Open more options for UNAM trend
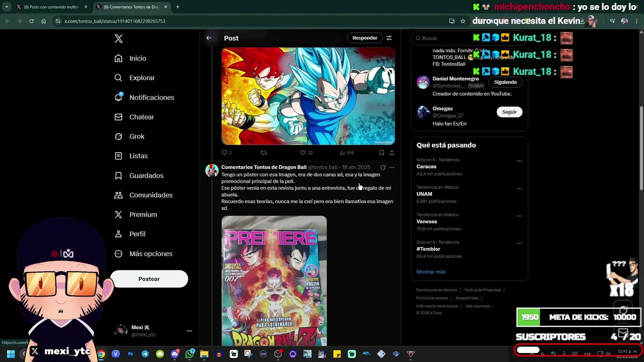The width and height of the screenshot is (644, 362). tap(519, 189)
